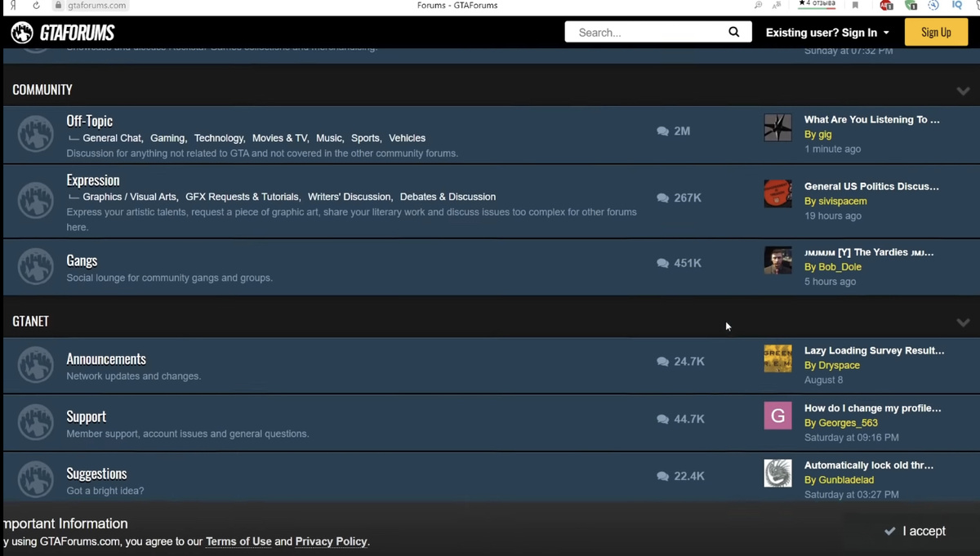This screenshot has width=980, height=556.
Task: Click Georges_563's letter G avatar
Action: [777, 416]
